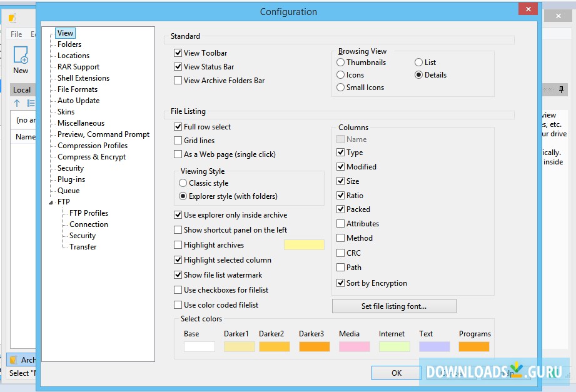Toggle Sort by Encryption checkbox
Viewport: 576px width, 392px height.
(340, 283)
